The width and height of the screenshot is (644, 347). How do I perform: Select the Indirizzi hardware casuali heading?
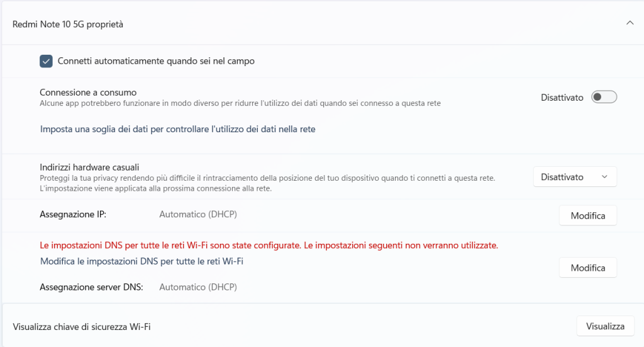pyautogui.click(x=89, y=167)
